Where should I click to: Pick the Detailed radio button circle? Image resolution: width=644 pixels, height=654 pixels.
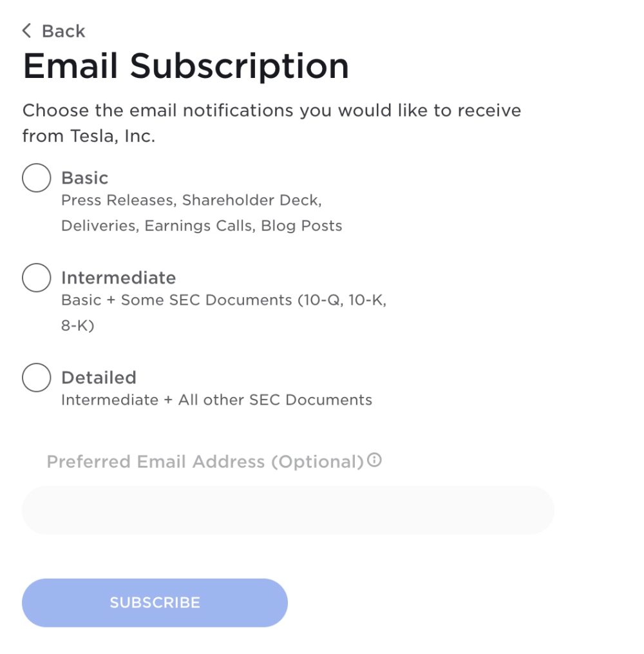(x=36, y=378)
